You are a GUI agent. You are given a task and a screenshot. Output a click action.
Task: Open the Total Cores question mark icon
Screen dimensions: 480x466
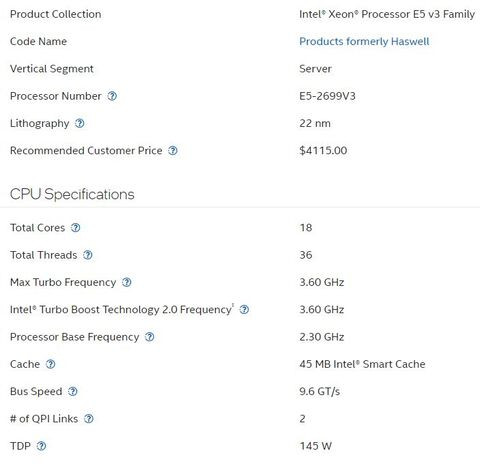pyautogui.click(x=76, y=228)
